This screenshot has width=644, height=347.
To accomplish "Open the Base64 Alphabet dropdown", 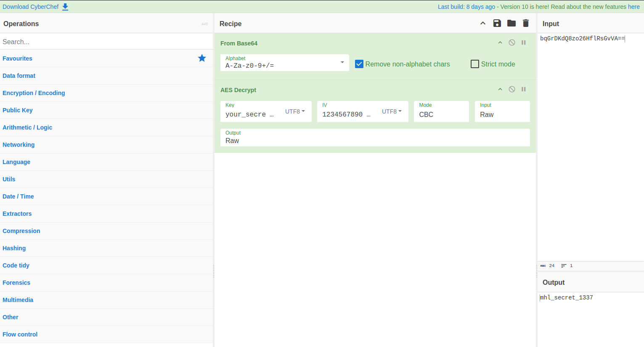I will coord(285,63).
